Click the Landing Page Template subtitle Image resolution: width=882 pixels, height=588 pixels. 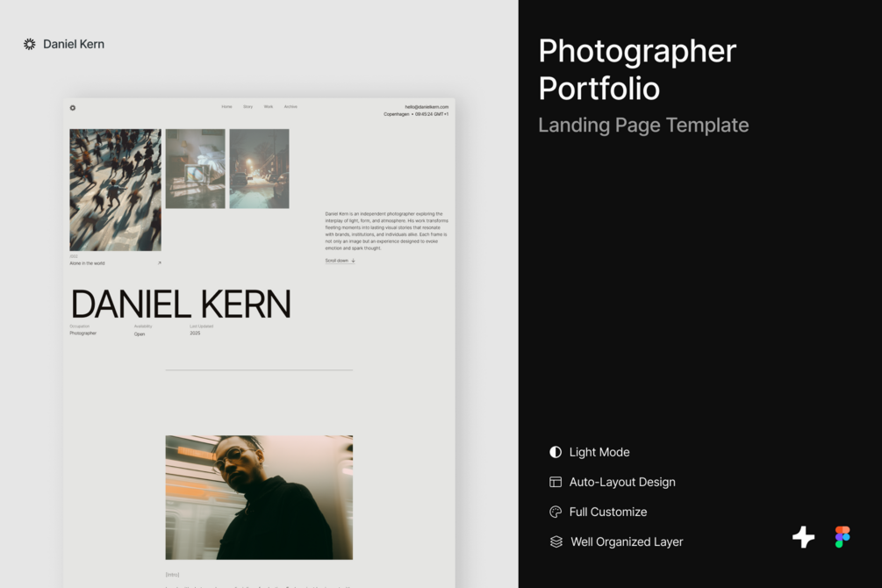point(643,125)
